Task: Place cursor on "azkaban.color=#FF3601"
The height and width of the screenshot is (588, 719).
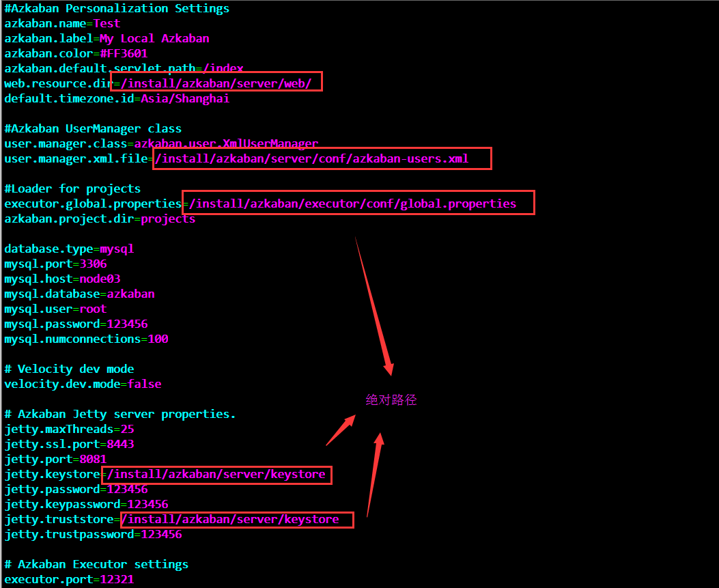Action: (x=76, y=54)
